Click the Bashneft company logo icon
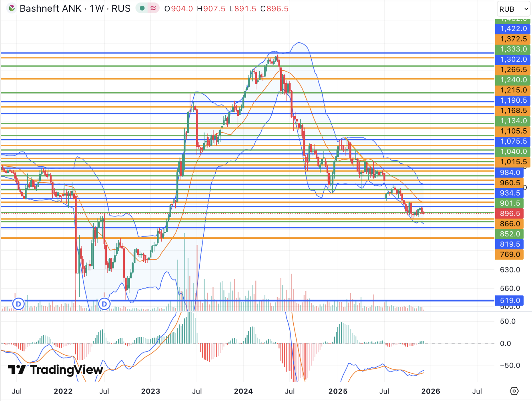Image resolution: width=532 pixels, height=401 pixels. (x=12, y=8)
